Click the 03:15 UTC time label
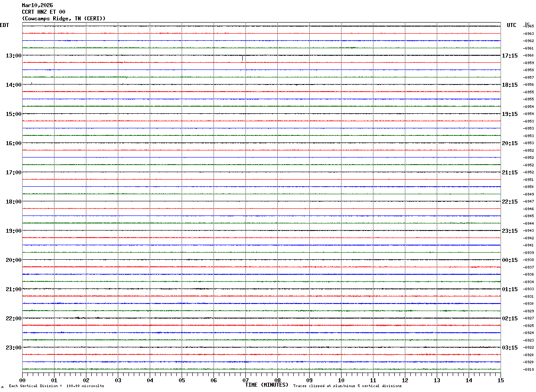 coord(510,348)
